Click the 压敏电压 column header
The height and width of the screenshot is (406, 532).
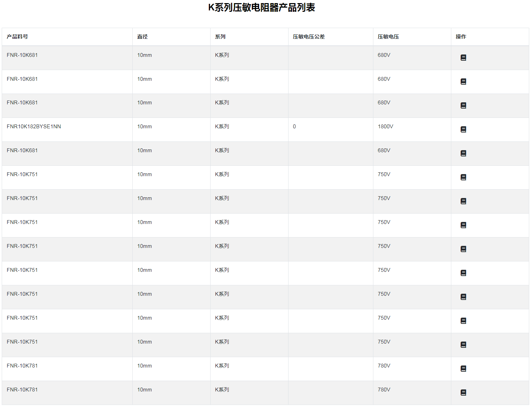point(388,37)
